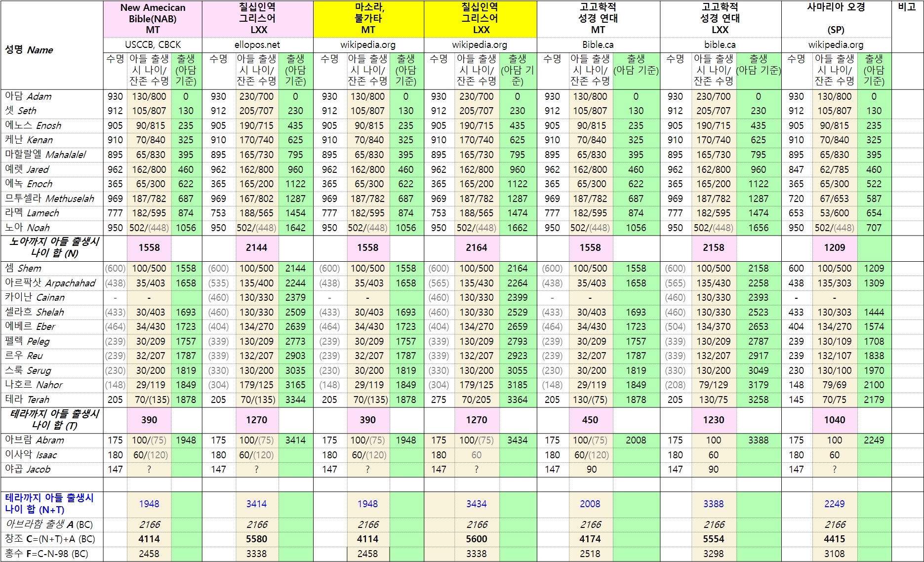Screen dimensions: 924x562
Task: Click the '79/69' cell in Nahor row
Action: (835, 385)
